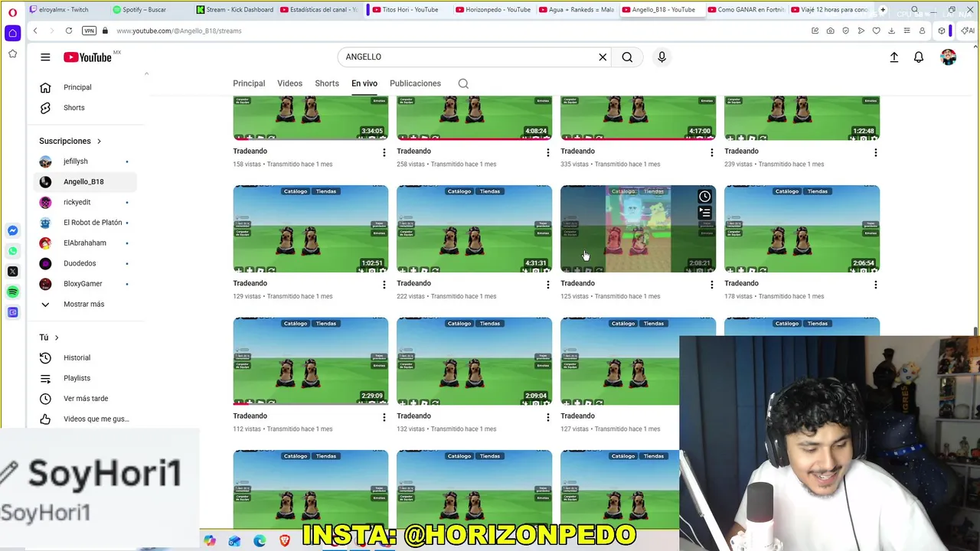Switch to the Publicaciones channel tab
980x551 pixels.
415,83
